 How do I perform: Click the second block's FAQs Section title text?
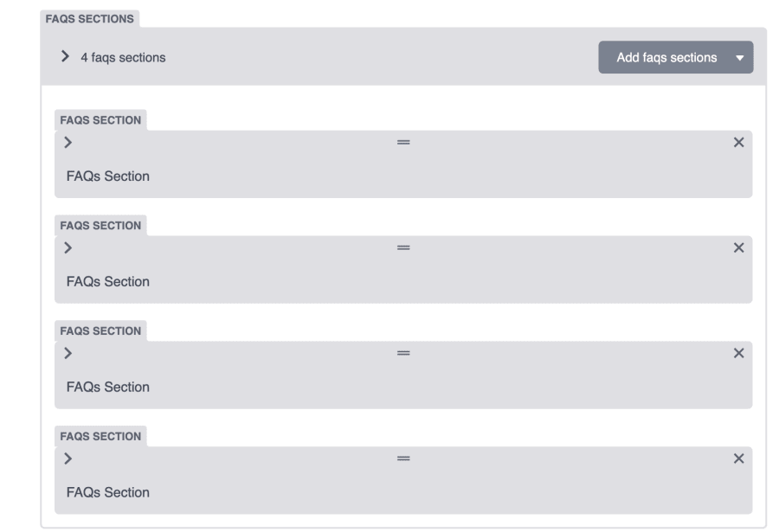(x=108, y=282)
